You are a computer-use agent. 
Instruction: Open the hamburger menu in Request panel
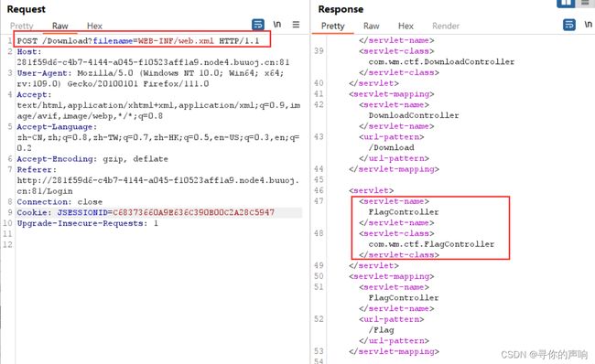pyautogui.click(x=296, y=25)
